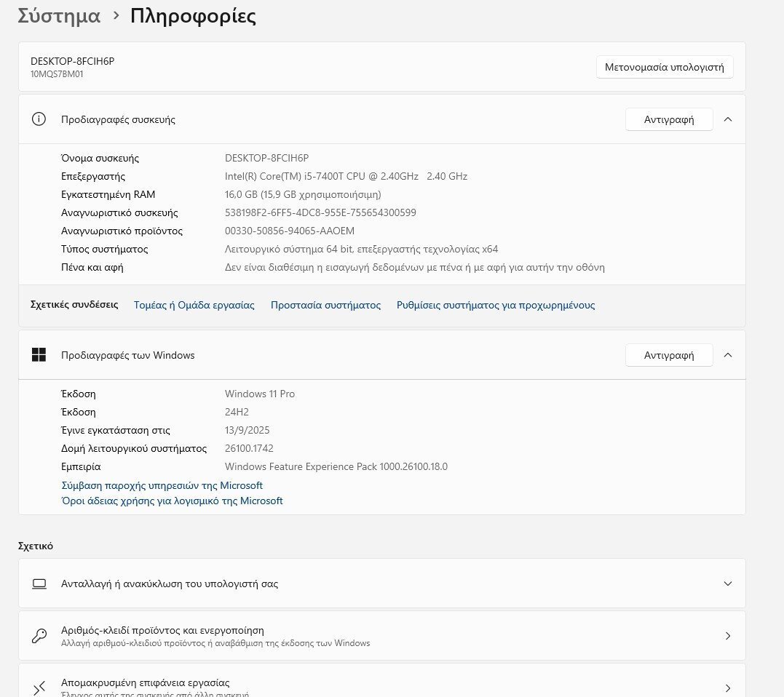Click Μετονομασία υπολογιστή button
784x697 pixels.
coord(665,67)
